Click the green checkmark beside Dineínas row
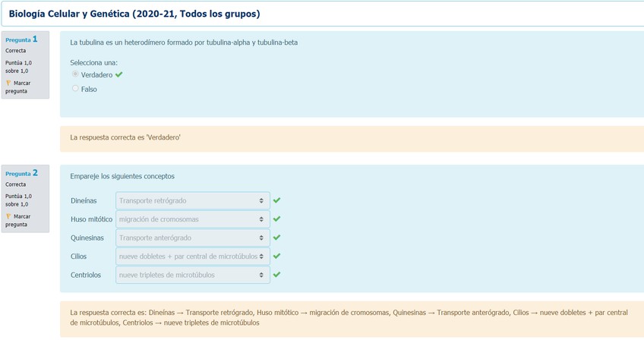Screen dimensions: 644x340 click(277, 200)
